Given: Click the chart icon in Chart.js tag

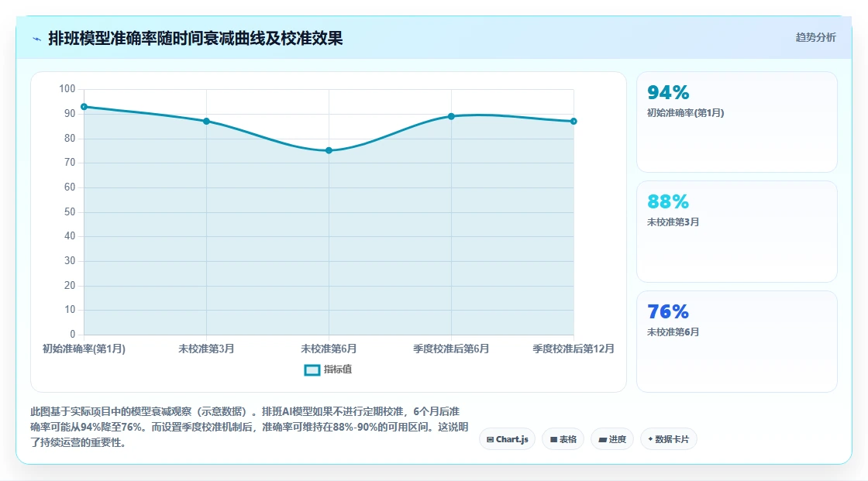Looking at the screenshot, I should pyautogui.click(x=490, y=439).
